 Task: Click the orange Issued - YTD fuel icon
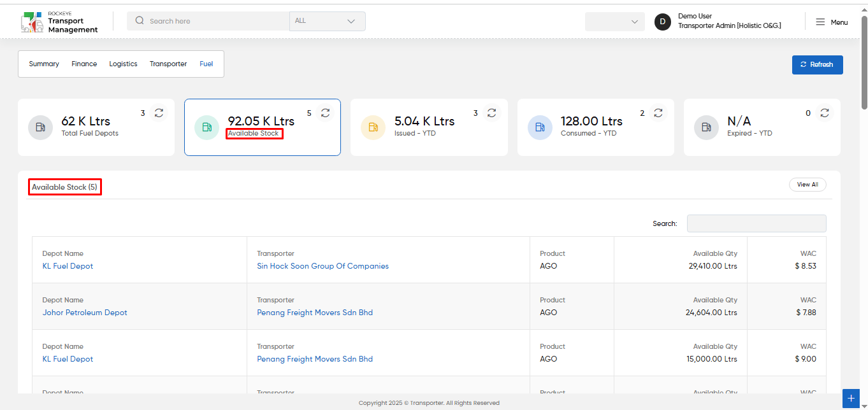coord(373,127)
